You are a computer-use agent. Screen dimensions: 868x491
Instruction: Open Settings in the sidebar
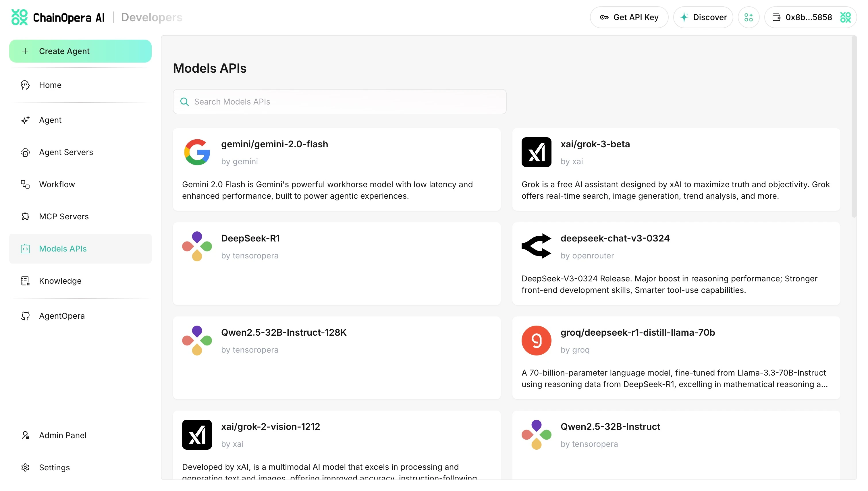54,467
